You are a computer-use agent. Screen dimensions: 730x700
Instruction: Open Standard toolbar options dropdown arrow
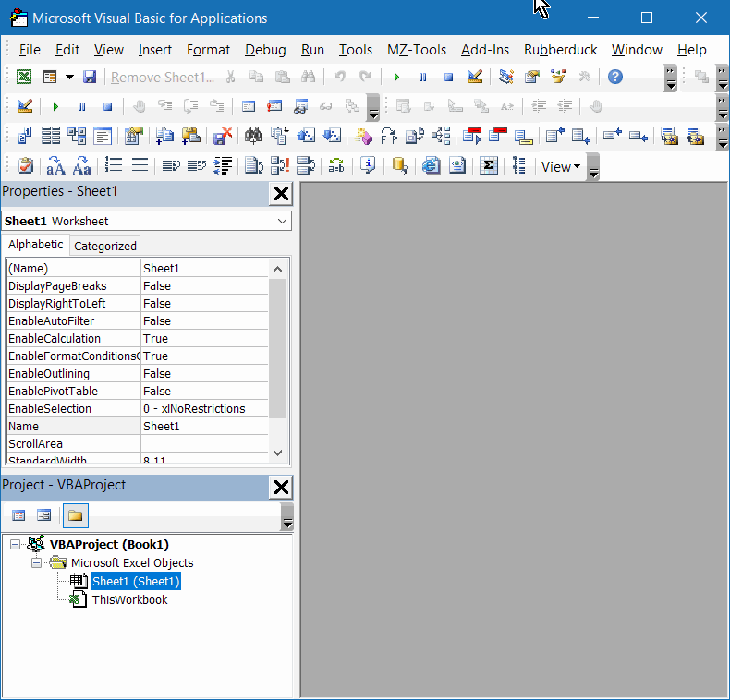click(x=671, y=78)
